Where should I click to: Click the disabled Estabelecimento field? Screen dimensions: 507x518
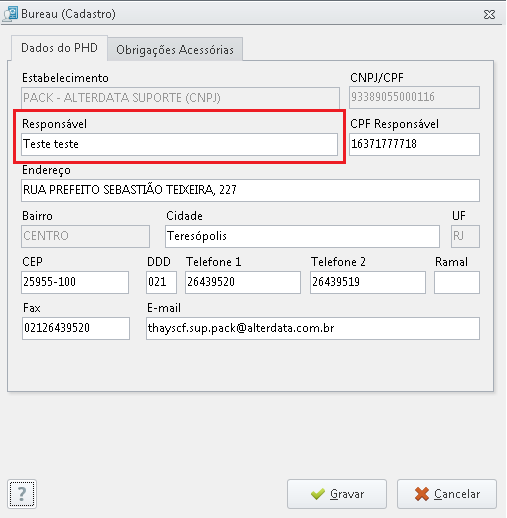pyautogui.click(x=180, y=98)
